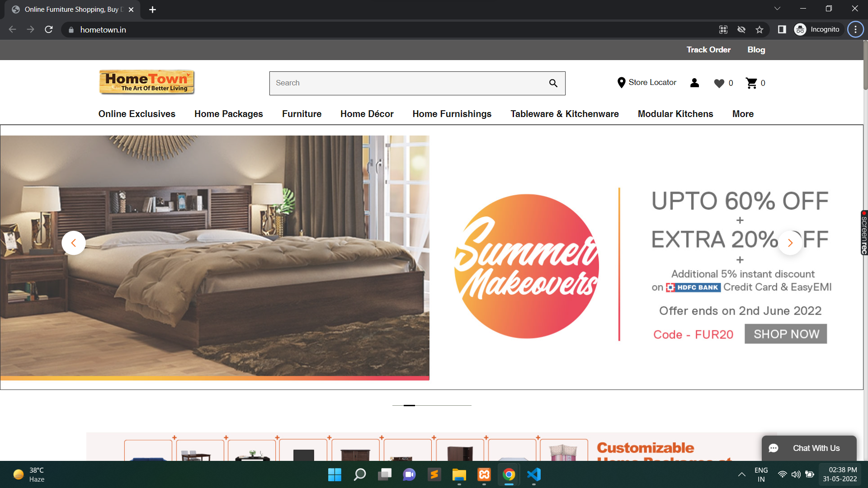Screen dimensions: 868x488
Task: Open Track Order link
Action: click(x=708, y=50)
